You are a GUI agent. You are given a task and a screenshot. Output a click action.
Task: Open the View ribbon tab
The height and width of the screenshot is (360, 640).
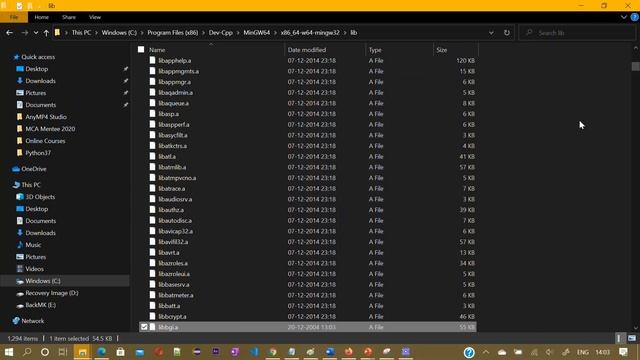click(x=95, y=17)
